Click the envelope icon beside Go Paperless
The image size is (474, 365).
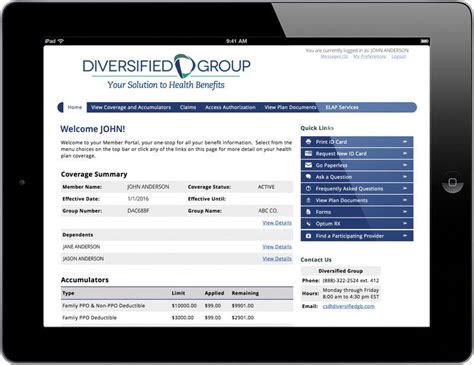[308, 165]
